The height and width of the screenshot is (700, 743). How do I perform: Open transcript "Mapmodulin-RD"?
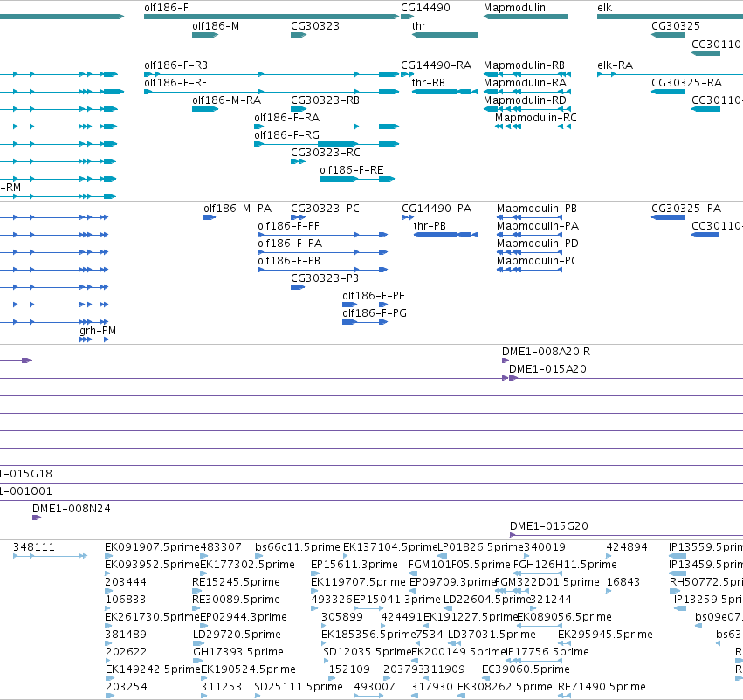coord(525,100)
